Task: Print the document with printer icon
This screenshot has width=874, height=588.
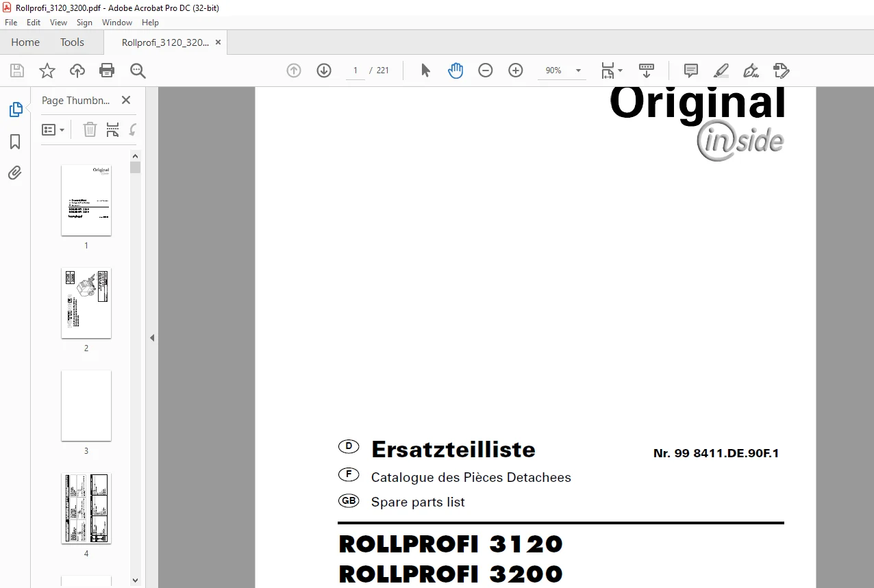Action: coord(107,71)
